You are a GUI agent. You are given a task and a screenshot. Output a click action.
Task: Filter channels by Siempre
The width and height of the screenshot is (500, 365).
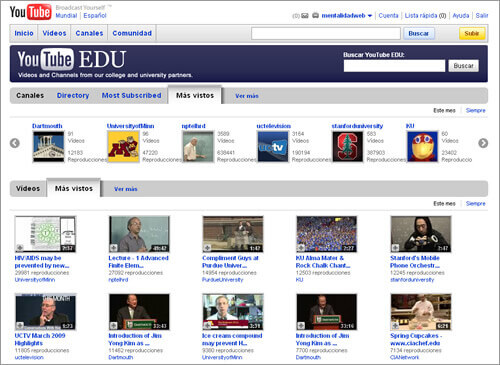pos(476,110)
